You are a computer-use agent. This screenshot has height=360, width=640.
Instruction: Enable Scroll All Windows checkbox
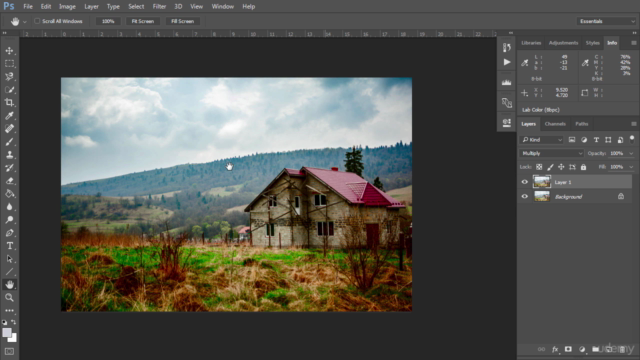pyautogui.click(x=37, y=21)
